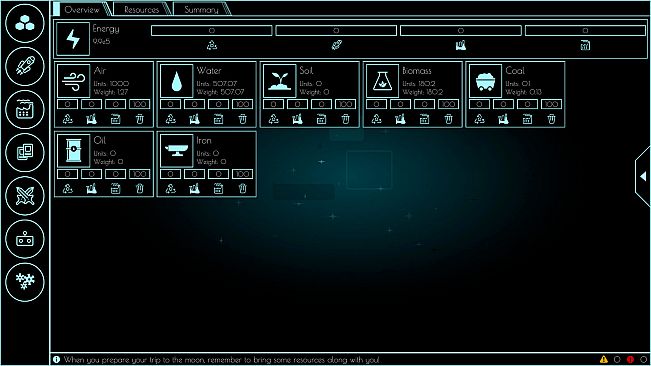Click the trash icon in Air card

tap(140, 120)
